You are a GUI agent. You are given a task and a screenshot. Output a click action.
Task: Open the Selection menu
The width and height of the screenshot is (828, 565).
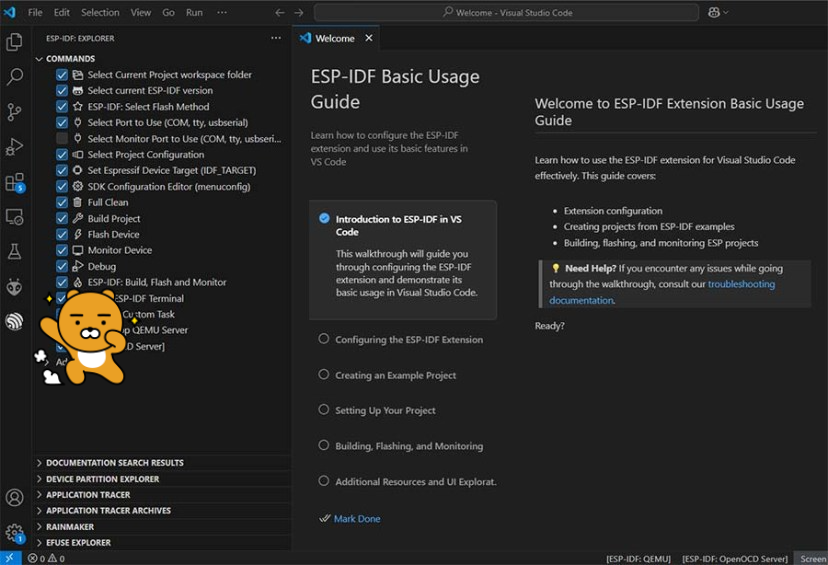coord(100,12)
